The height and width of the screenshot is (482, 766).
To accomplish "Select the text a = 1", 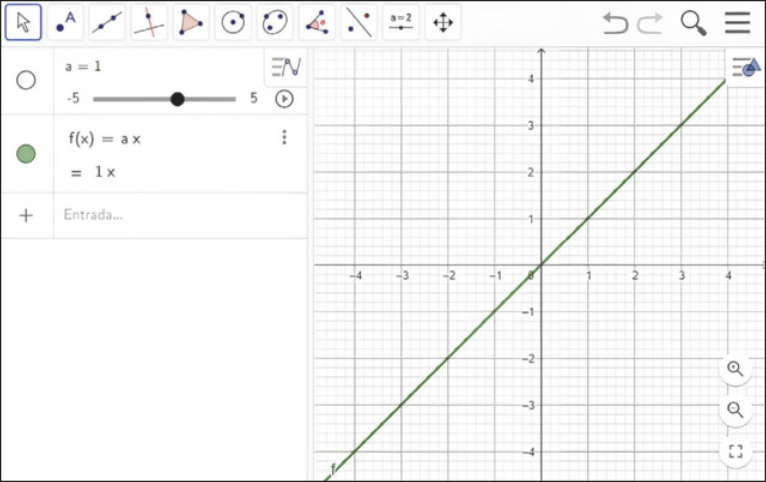I will [83, 66].
